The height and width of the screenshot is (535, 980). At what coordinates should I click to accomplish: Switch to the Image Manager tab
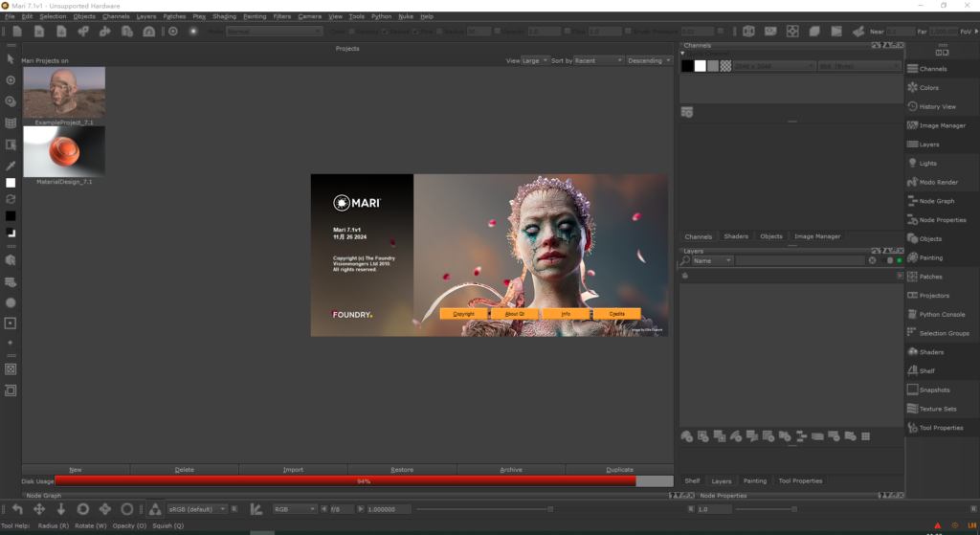pos(817,236)
